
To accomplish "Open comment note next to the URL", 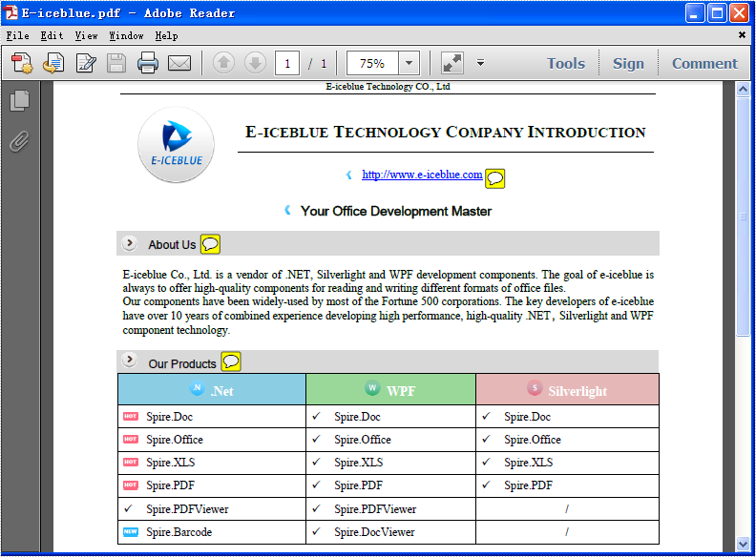I will (x=494, y=178).
